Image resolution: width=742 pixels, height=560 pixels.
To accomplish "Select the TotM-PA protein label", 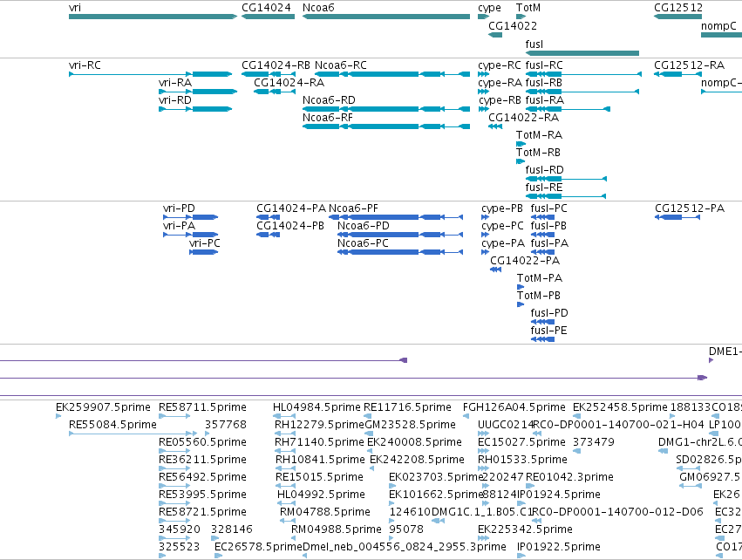I will coord(540,278).
